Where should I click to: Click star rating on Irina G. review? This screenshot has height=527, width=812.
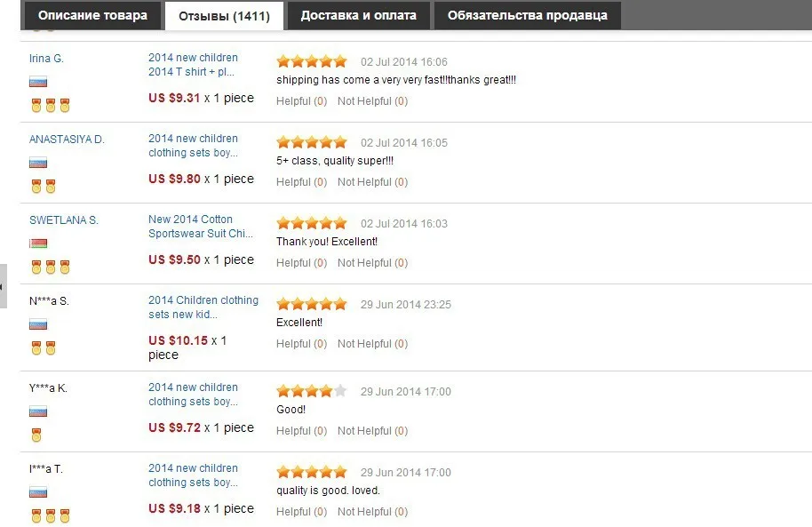[311, 61]
